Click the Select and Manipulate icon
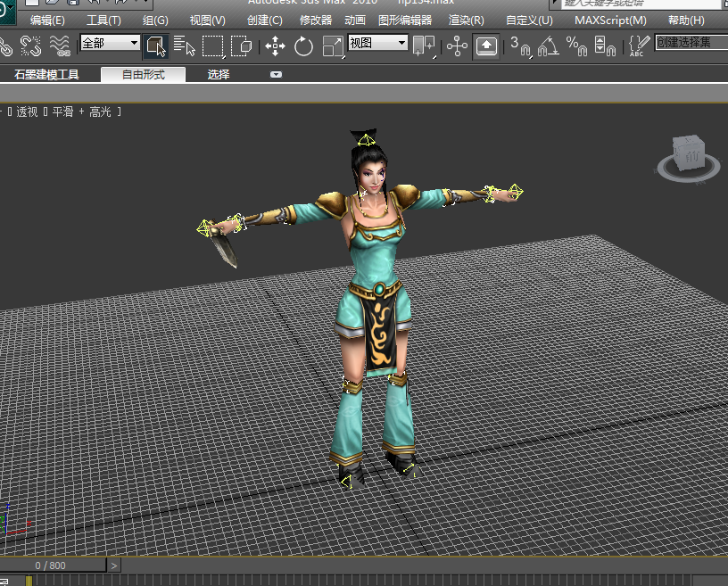 coord(457,46)
